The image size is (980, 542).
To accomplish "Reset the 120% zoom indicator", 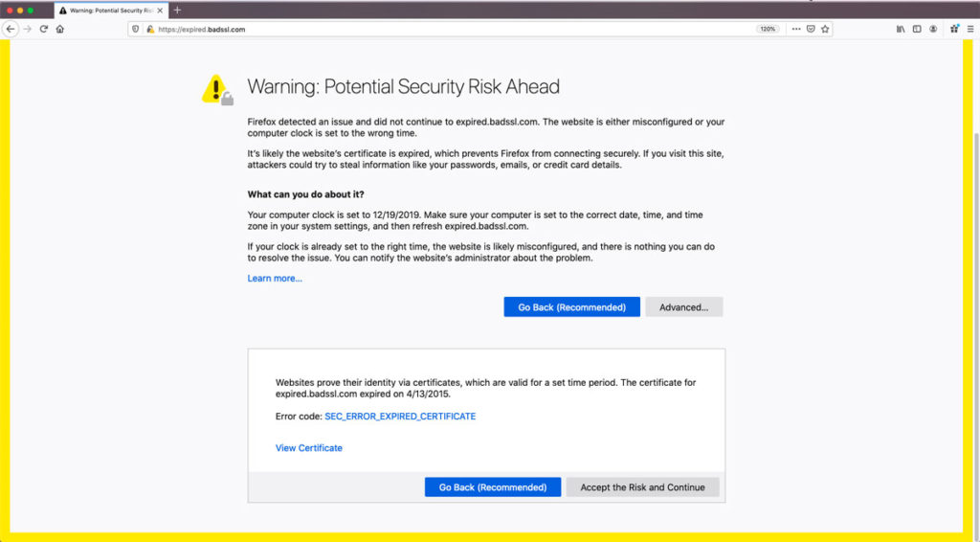I will [768, 29].
